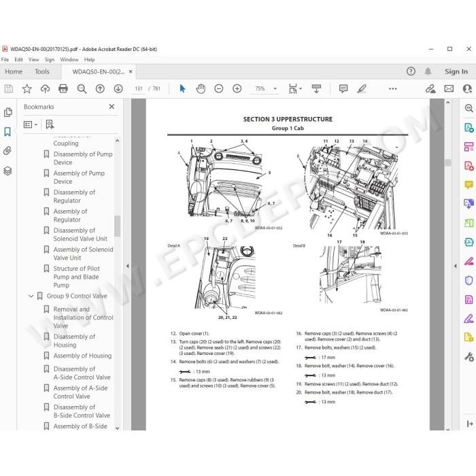
Task: Open the fit page options tool
Action: (x=293, y=88)
